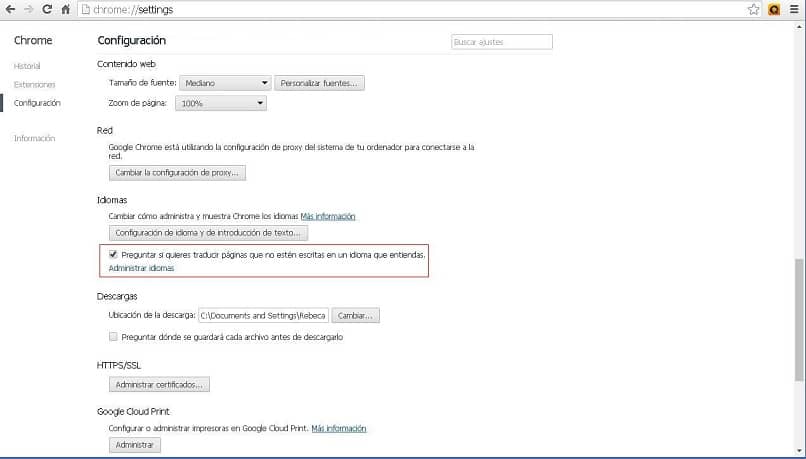
Task: Click Cambiar download location button
Action: pyautogui.click(x=356, y=316)
